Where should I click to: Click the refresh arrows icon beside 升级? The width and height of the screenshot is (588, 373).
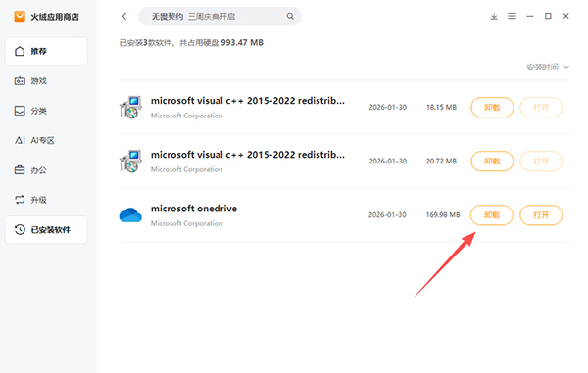(20, 200)
